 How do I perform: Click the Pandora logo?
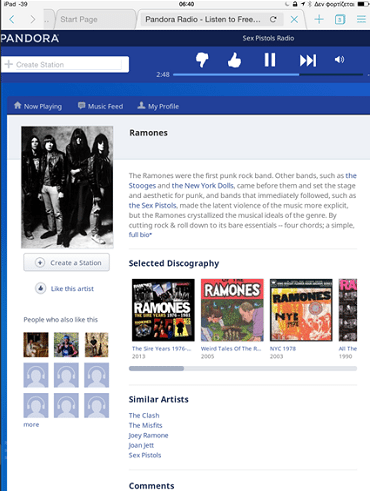click(29, 38)
